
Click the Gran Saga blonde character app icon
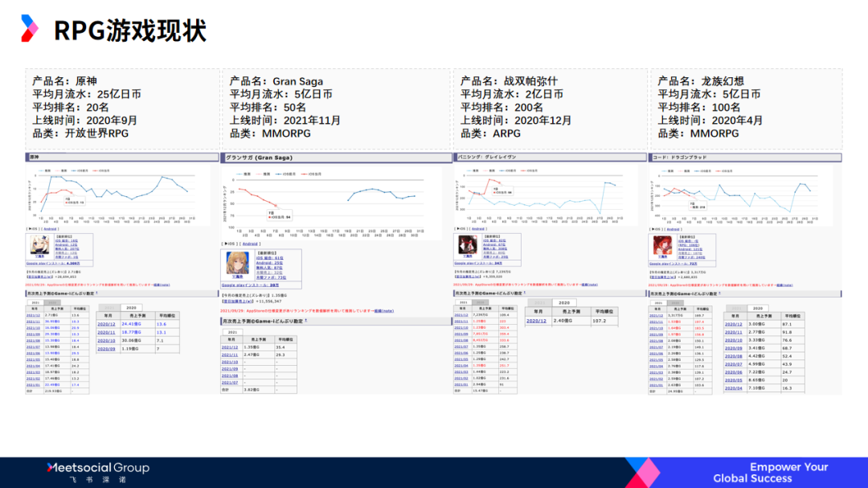[237, 263]
